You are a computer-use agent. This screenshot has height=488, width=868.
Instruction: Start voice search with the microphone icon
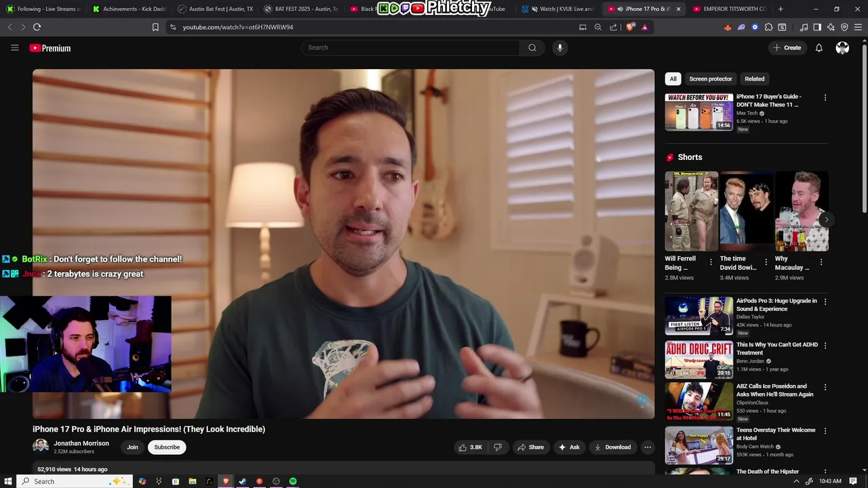[x=559, y=47]
